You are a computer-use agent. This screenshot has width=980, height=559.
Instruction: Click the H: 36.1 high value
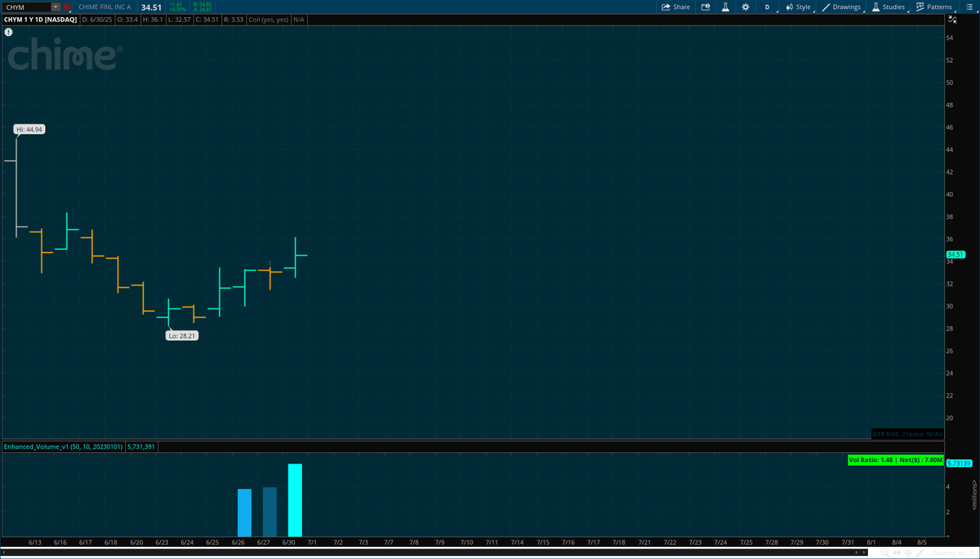click(x=153, y=19)
